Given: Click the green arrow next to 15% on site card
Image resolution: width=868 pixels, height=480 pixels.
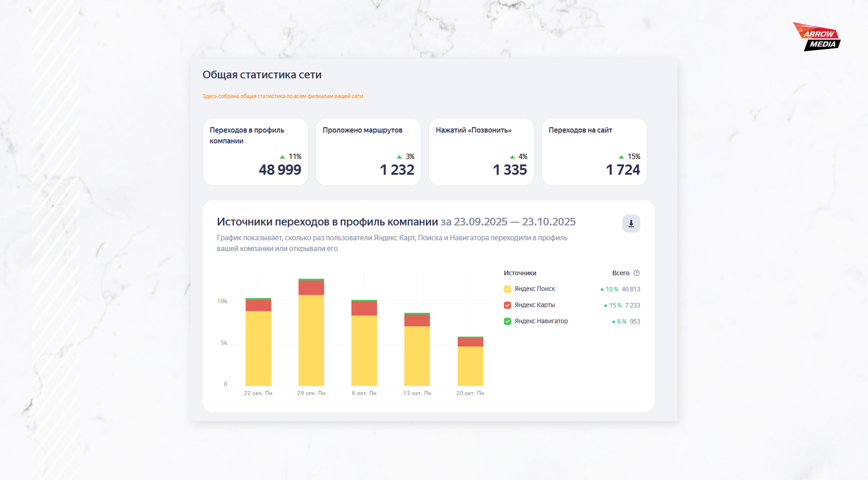Looking at the screenshot, I should pyautogui.click(x=621, y=157).
